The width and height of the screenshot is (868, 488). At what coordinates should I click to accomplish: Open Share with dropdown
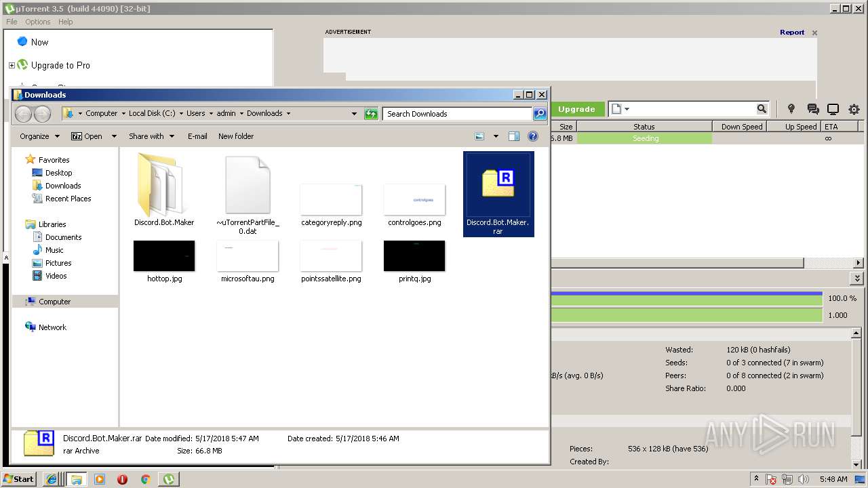[151, 136]
